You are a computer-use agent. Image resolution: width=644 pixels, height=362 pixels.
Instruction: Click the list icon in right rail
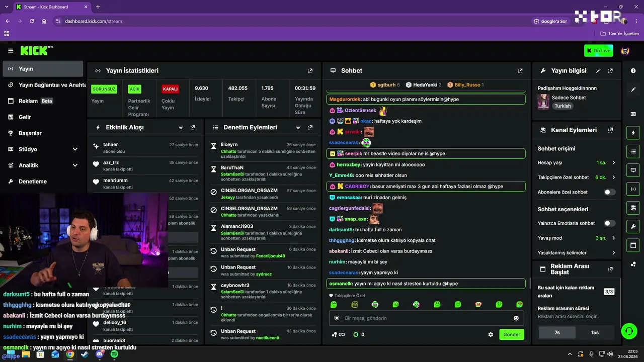pos(633,151)
